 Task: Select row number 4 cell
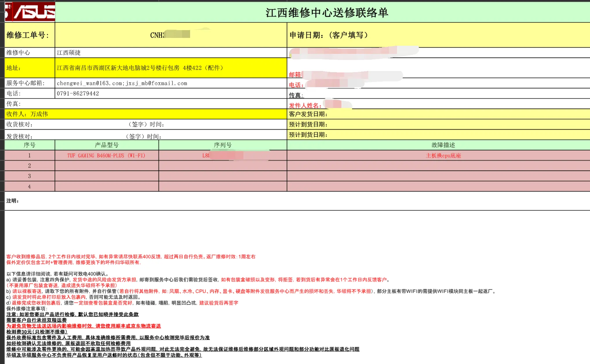(30, 186)
